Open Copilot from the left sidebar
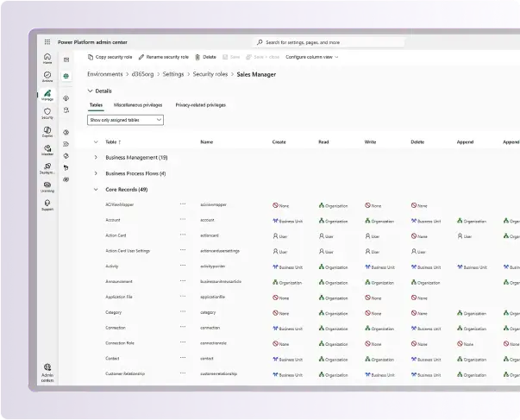 (47, 130)
